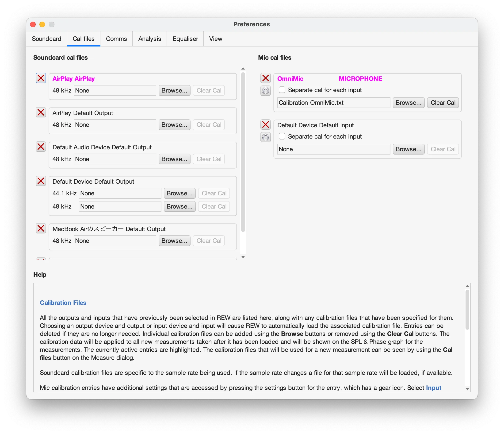Check separate cal for Default Device input
This screenshot has width=504, height=434.
click(x=282, y=136)
